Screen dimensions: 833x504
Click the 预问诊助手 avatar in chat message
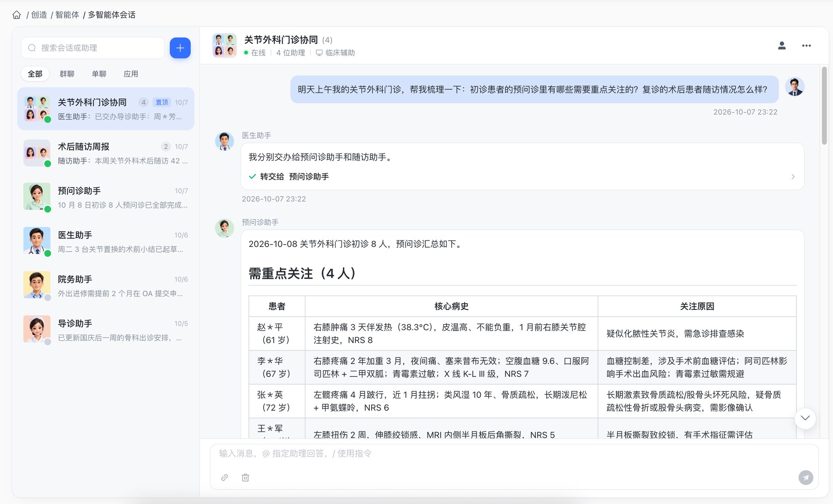click(x=224, y=228)
